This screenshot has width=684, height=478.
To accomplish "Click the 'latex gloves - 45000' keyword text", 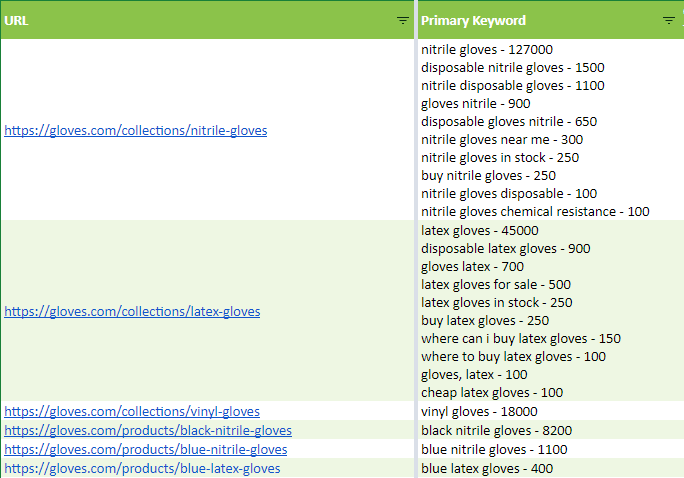I will [479, 230].
